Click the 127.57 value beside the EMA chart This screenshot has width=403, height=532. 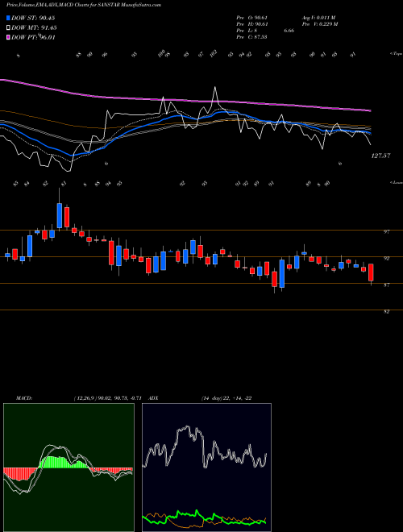[x=381, y=156]
